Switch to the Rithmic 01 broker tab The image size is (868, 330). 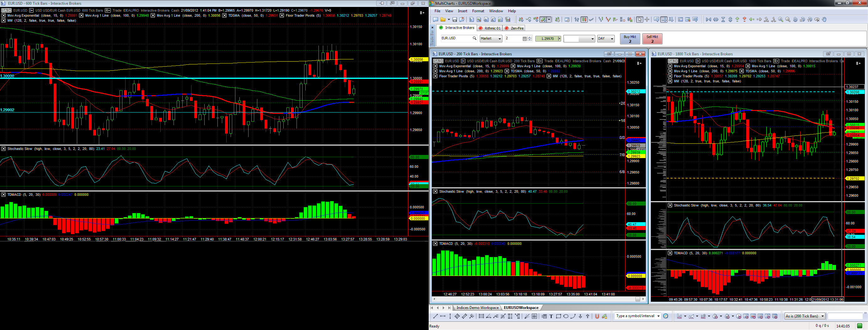pyautogui.click(x=490, y=28)
